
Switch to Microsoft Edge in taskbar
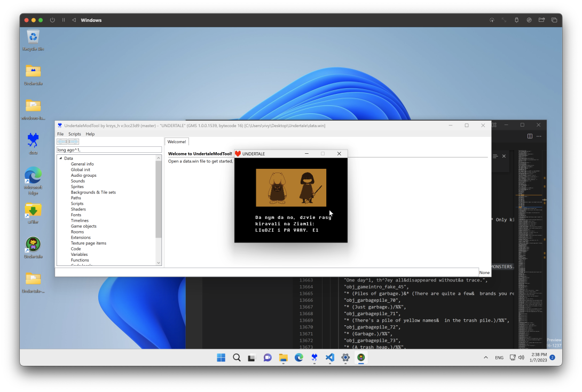point(299,357)
